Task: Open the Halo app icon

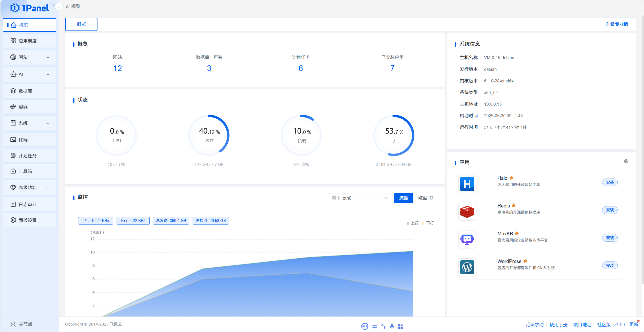Action: (467, 184)
